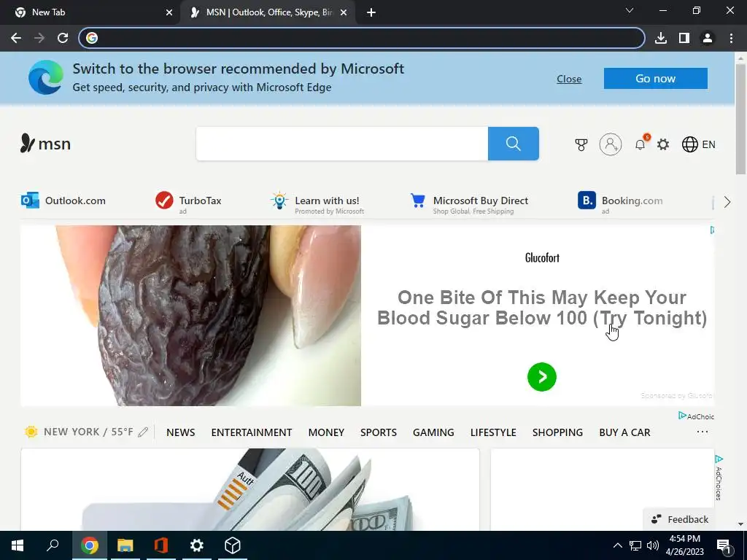Image resolution: width=747 pixels, height=560 pixels.
Task: Open the Windows Start menu
Action: click(x=18, y=545)
